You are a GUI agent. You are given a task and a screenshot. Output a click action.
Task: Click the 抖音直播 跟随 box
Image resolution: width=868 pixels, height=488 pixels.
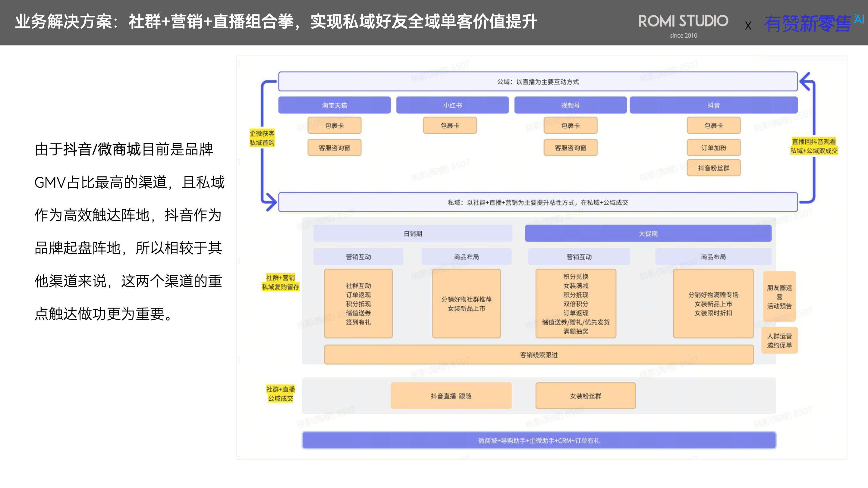[451, 396]
